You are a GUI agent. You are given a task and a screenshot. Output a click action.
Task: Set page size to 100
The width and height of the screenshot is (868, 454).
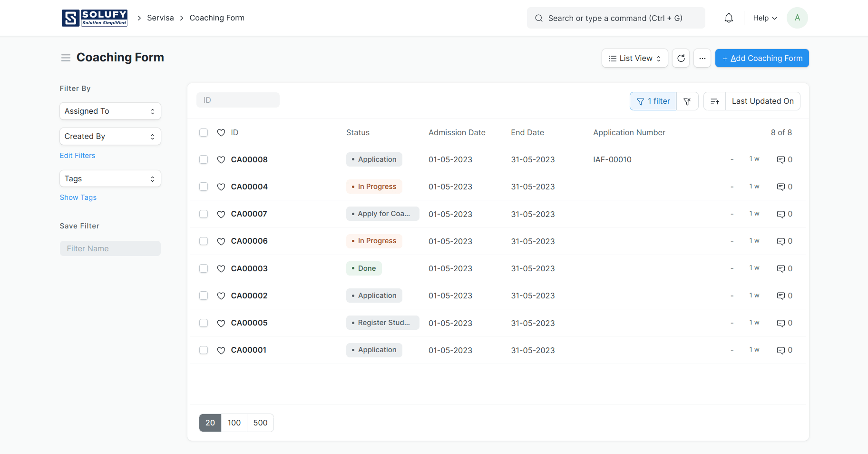[234, 423]
